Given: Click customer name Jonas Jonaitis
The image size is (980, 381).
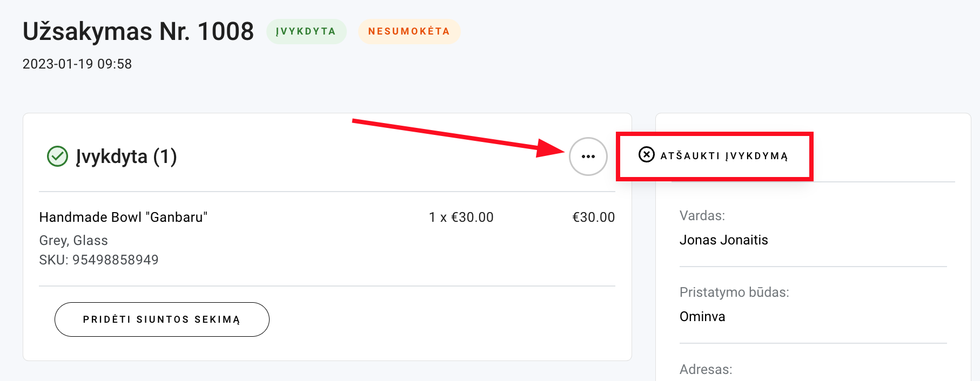Looking at the screenshot, I should pyautogui.click(x=723, y=240).
